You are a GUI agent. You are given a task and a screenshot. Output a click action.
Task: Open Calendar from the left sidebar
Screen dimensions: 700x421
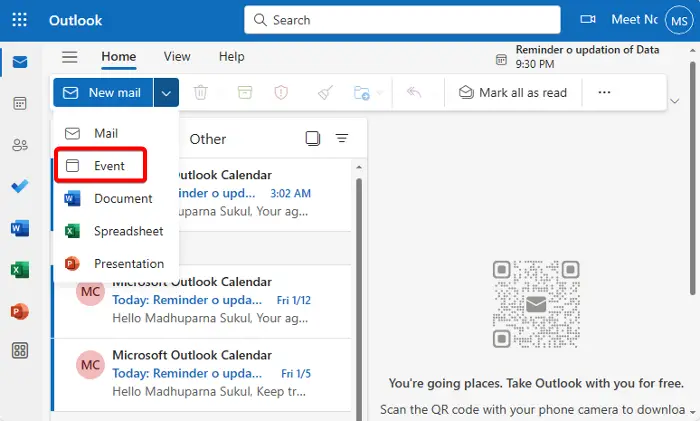click(20, 103)
